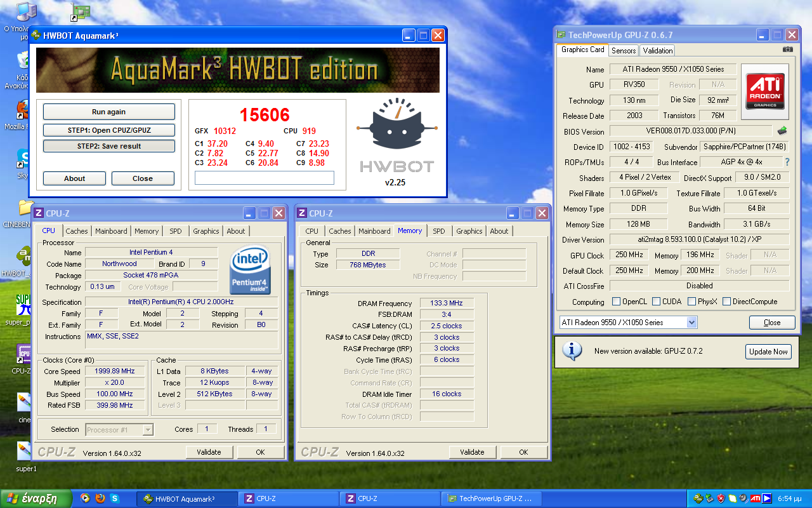812x508 pixels.
Task: Click the taskbar clock showing 6:54
Action: 790,499
